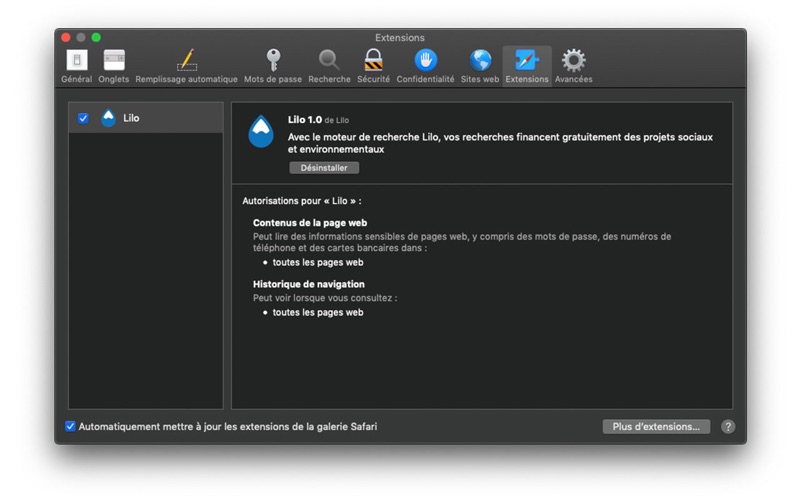Open the Mots de passe pane
The width and height of the screenshot is (800, 500).
coord(273,66)
